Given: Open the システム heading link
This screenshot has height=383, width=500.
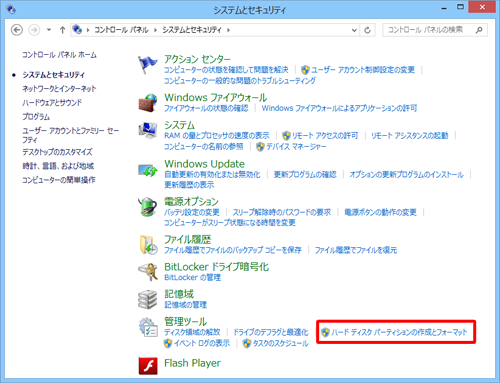Looking at the screenshot, I should (179, 125).
